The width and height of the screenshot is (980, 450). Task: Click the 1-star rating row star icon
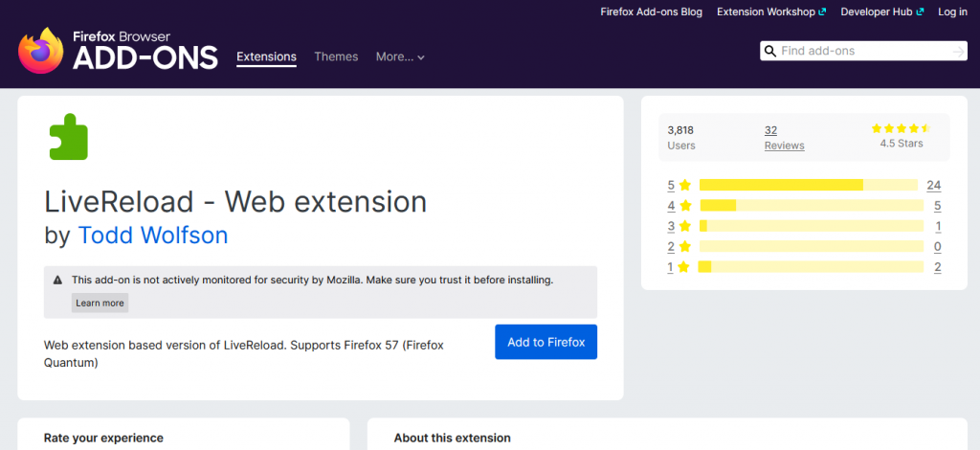click(x=684, y=267)
